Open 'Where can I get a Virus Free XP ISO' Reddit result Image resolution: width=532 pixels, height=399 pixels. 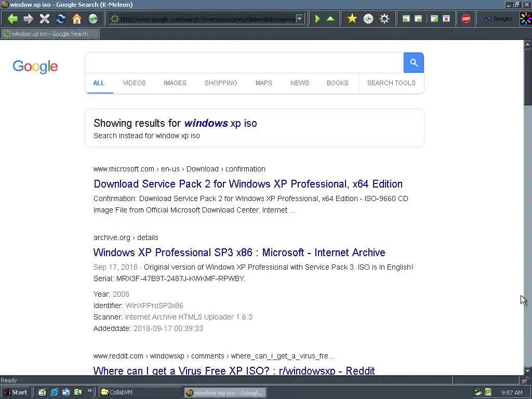[234, 370]
